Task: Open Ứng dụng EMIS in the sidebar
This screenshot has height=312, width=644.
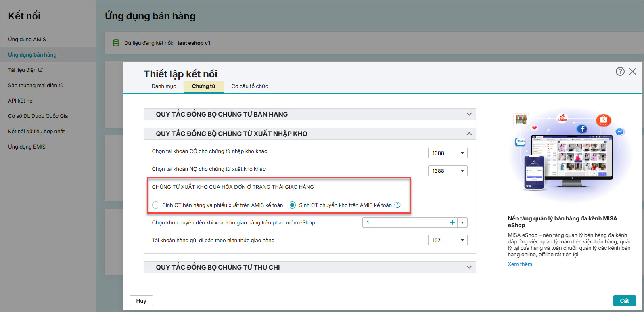Action: coord(48,147)
